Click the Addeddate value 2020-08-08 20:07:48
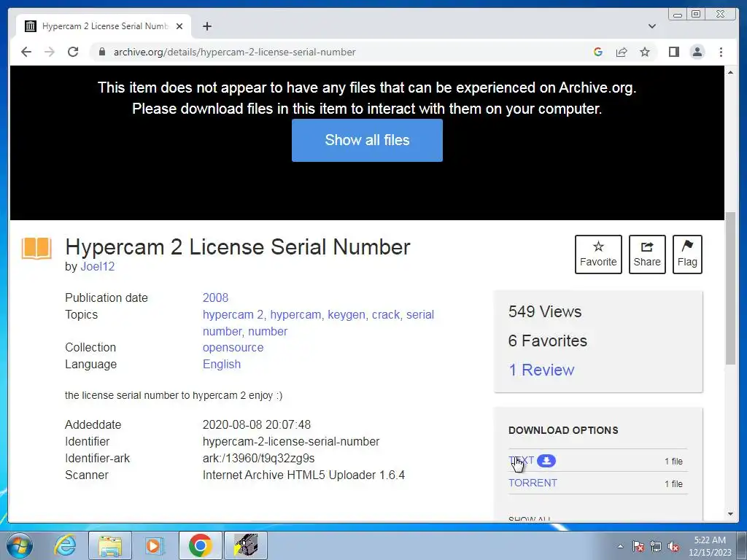Screen dimensions: 747x560 click(x=257, y=425)
